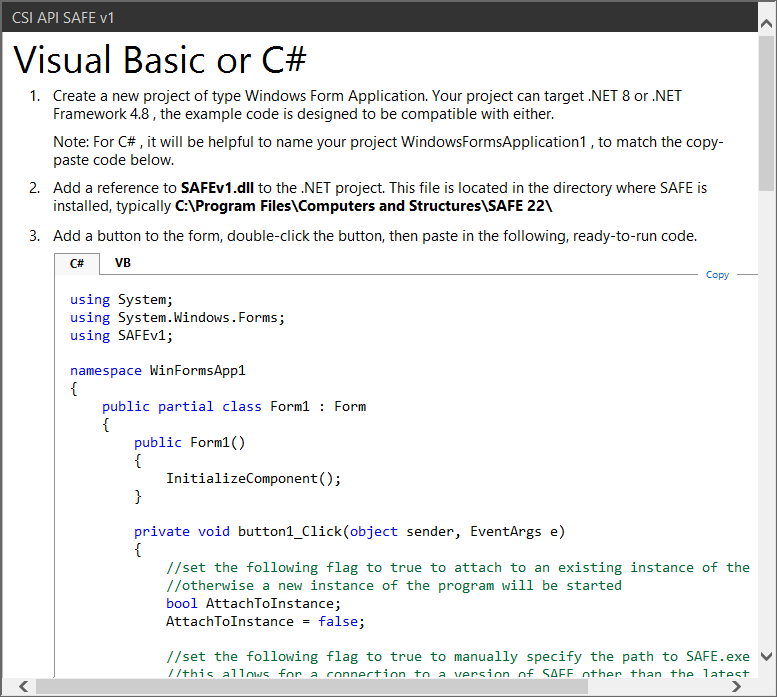Click the 'public Form1()' constructor line
Screen dimensions: 777x697
click(189, 442)
